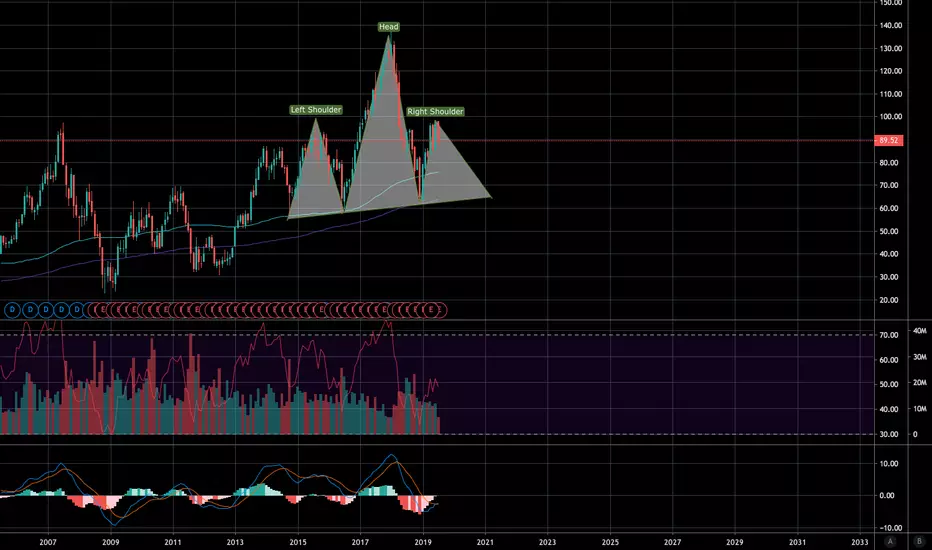Click 10.00 on the MACD scale
The height and width of the screenshot is (550, 932).
tap(889, 463)
